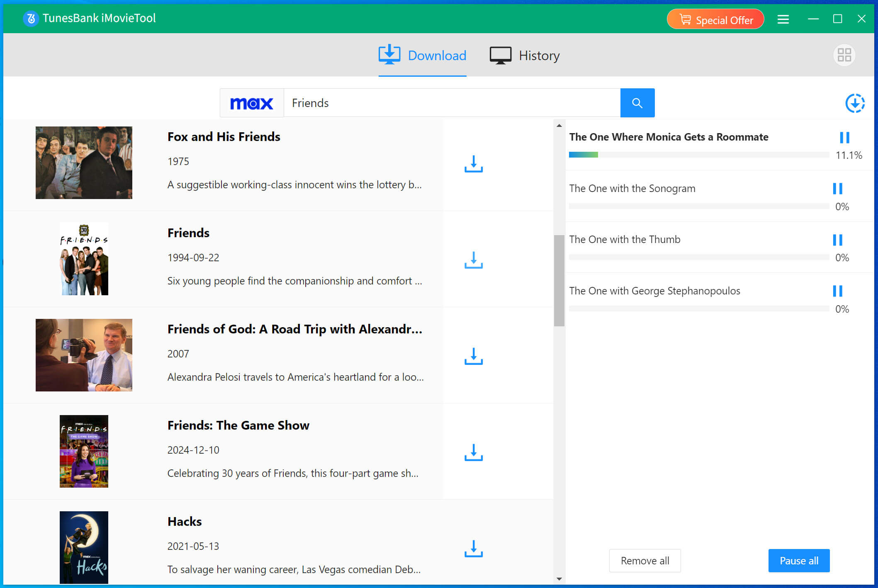
Task: Minimize the TunesBank window
Action: click(x=813, y=19)
